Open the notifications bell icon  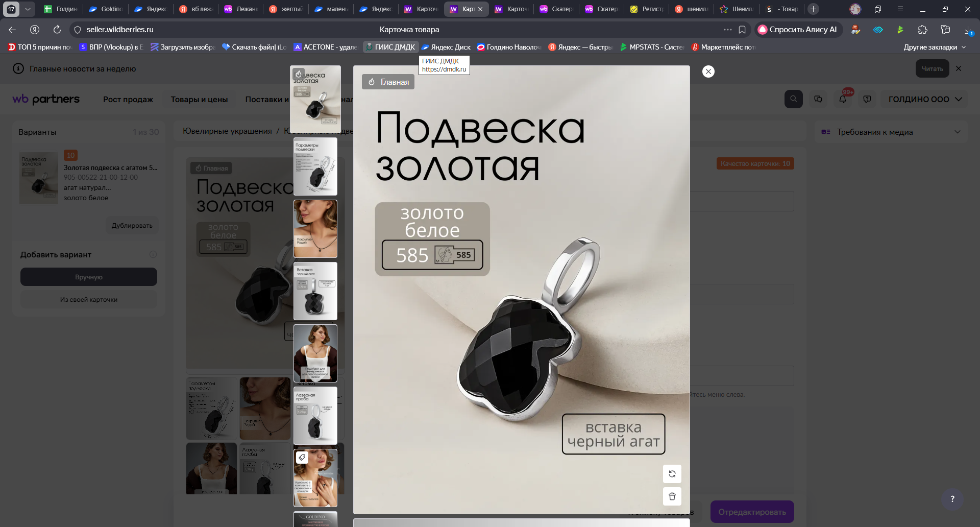coord(843,99)
